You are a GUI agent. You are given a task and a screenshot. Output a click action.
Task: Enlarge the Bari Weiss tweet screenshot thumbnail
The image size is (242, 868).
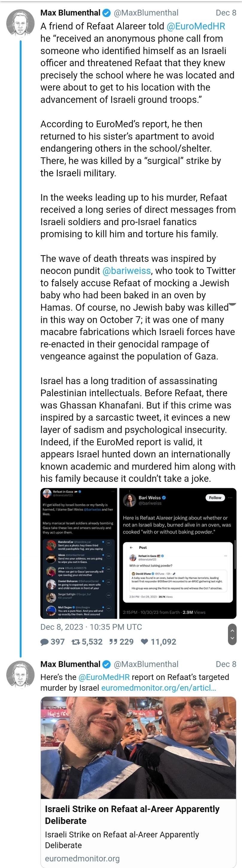177,553
